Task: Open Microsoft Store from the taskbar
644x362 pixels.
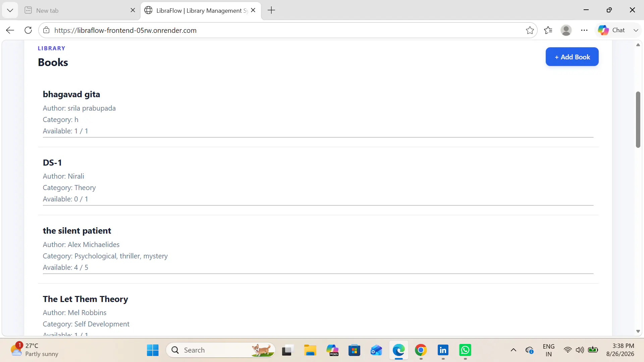Action: tap(354, 350)
